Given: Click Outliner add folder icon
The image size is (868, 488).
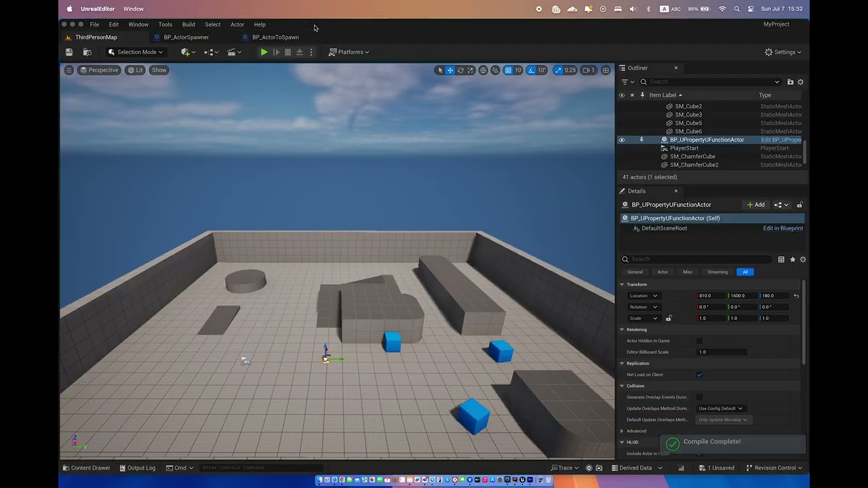Looking at the screenshot, I should coord(790,81).
